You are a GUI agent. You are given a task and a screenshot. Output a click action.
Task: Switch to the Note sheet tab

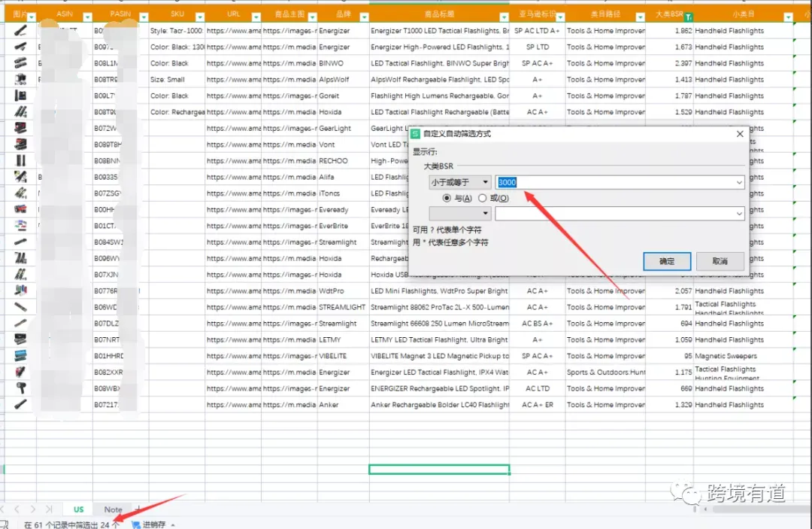point(113,509)
